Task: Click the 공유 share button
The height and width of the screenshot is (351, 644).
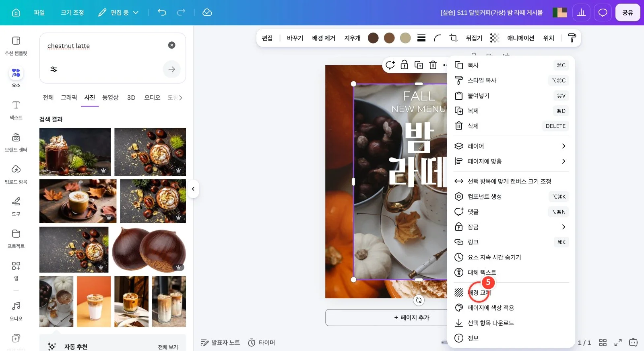Action: coord(627,12)
